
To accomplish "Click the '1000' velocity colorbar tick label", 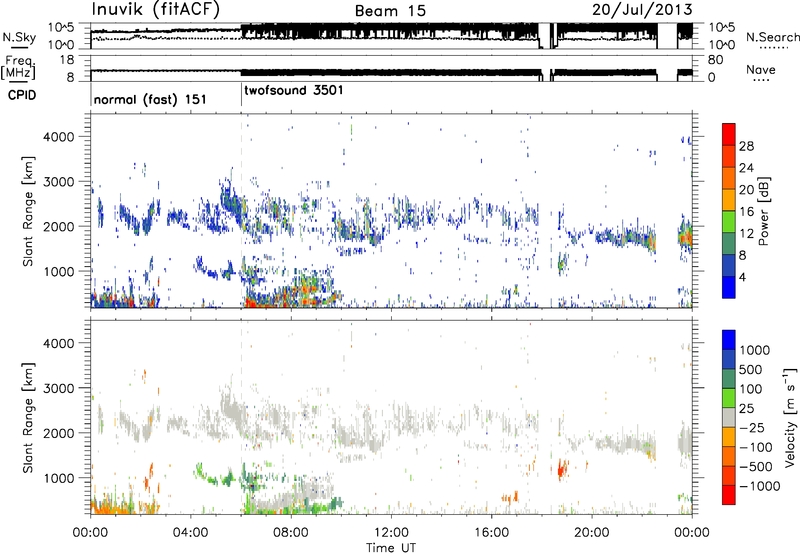I will click(755, 350).
